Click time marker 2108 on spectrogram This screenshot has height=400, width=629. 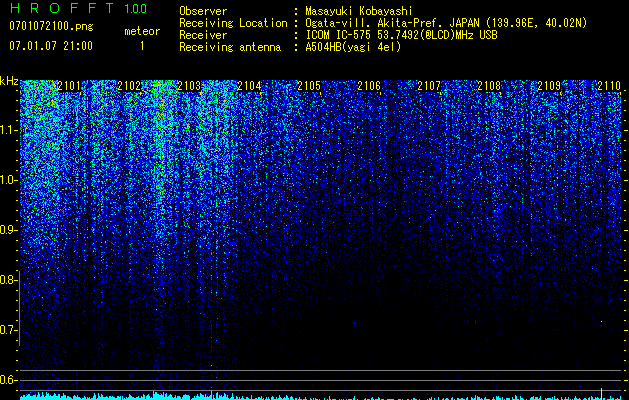489,86
